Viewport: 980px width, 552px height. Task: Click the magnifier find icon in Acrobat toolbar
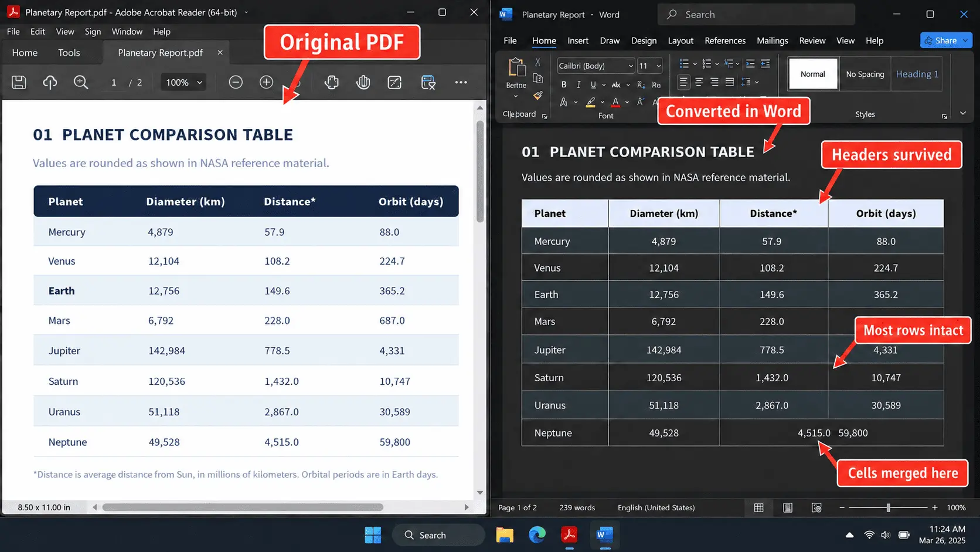[x=81, y=83]
